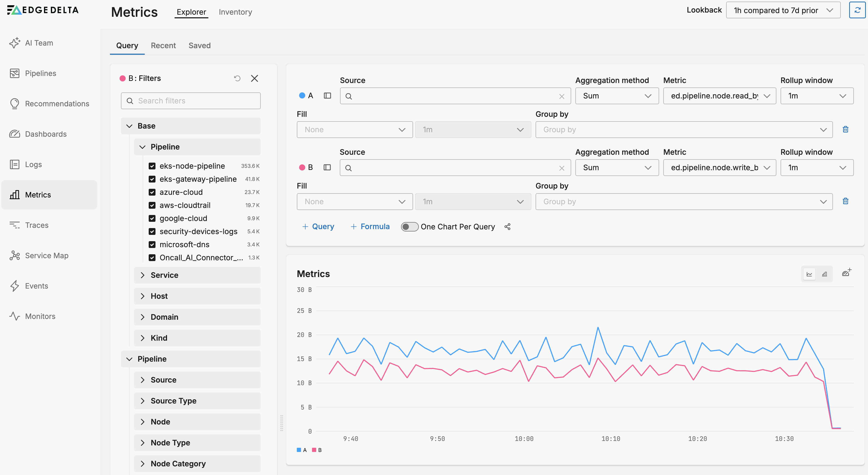Delete query A with trash icon

[845, 129]
